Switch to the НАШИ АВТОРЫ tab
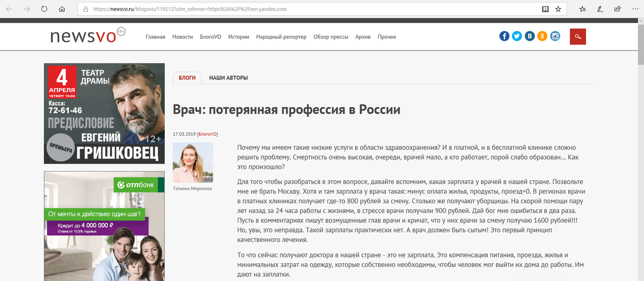This screenshot has height=281, width=644. click(x=229, y=78)
